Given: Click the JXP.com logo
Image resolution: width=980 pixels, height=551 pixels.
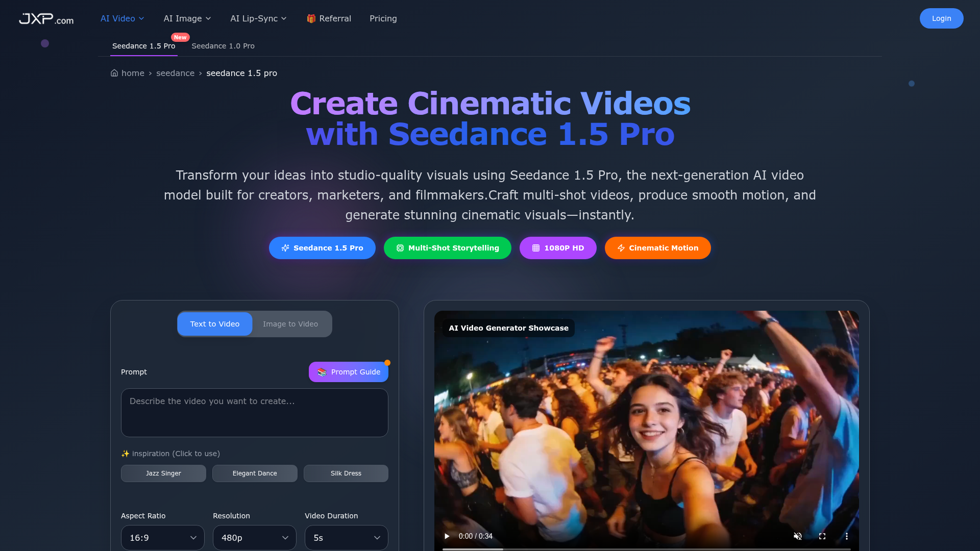Looking at the screenshot, I should 46,19.
